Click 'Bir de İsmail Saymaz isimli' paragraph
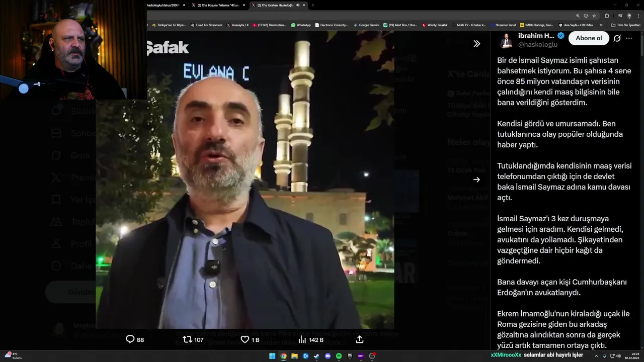644x362 pixels. click(x=564, y=81)
